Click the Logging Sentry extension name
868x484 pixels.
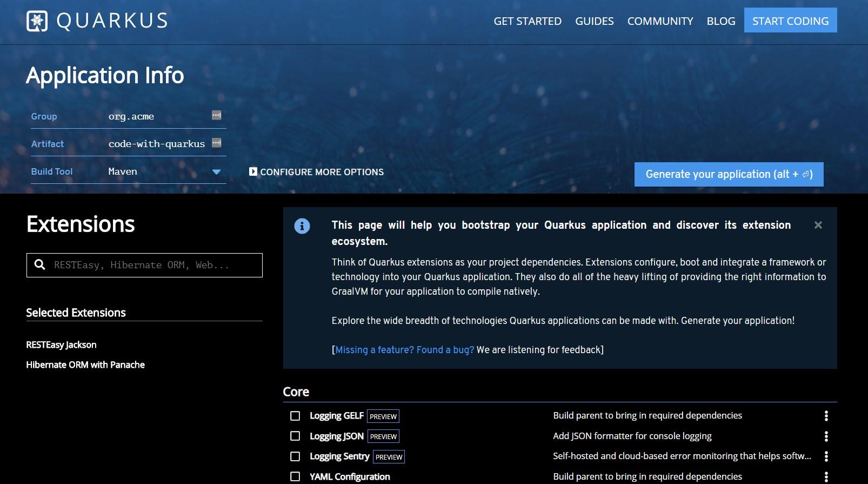pos(339,456)
